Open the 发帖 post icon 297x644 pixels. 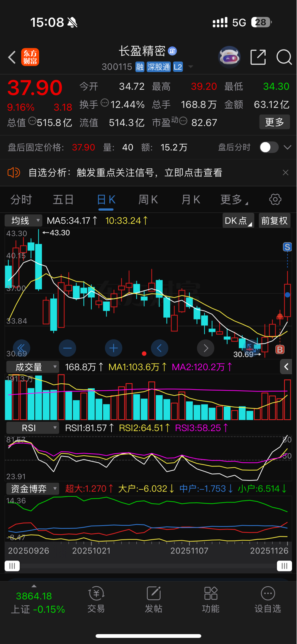[x=153, y=600]
